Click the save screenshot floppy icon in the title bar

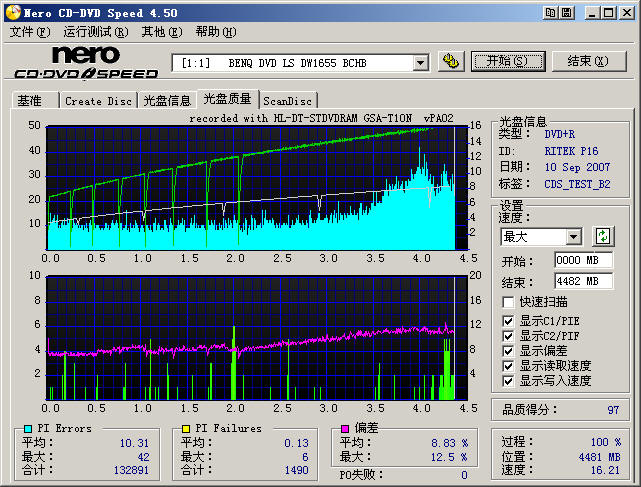coord(567,13)
